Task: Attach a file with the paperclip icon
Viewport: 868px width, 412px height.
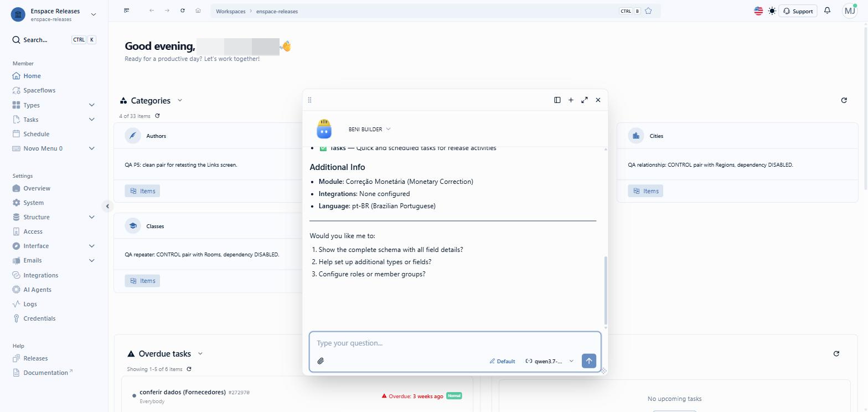Action: (321, 361)
